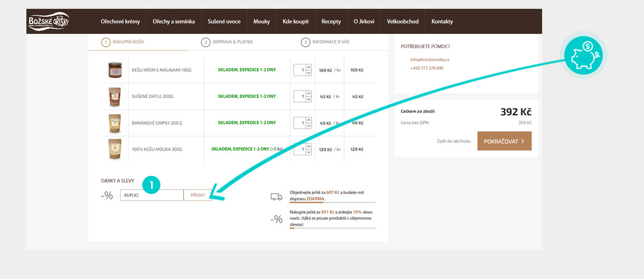The image size is (644, 279).
Task: Click the teal step 1 marker badge
Action: 151,185
